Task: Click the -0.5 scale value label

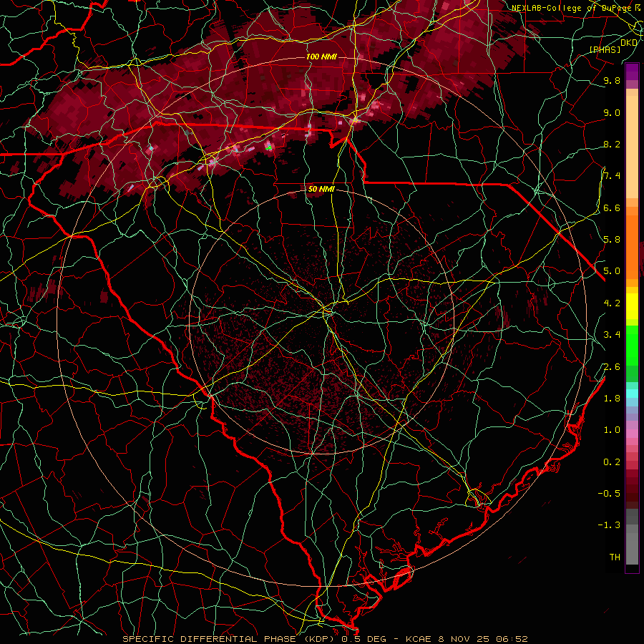Action: point(609,493)
